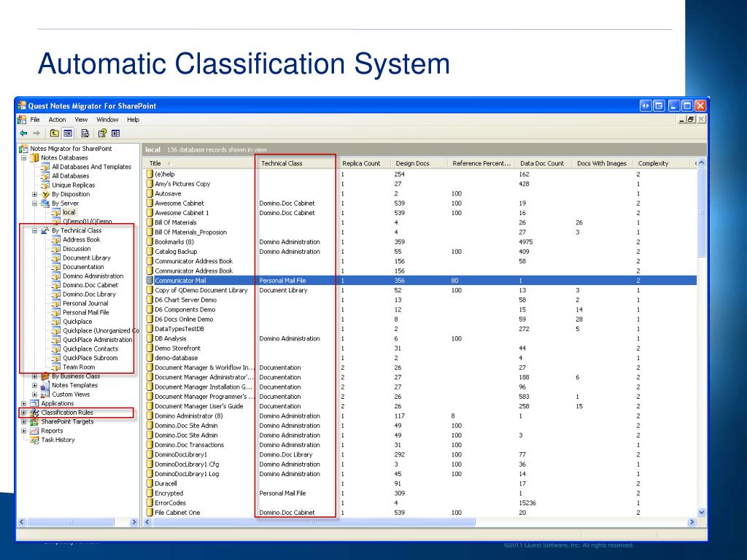Click the By Server node icon

coord(45,203)
